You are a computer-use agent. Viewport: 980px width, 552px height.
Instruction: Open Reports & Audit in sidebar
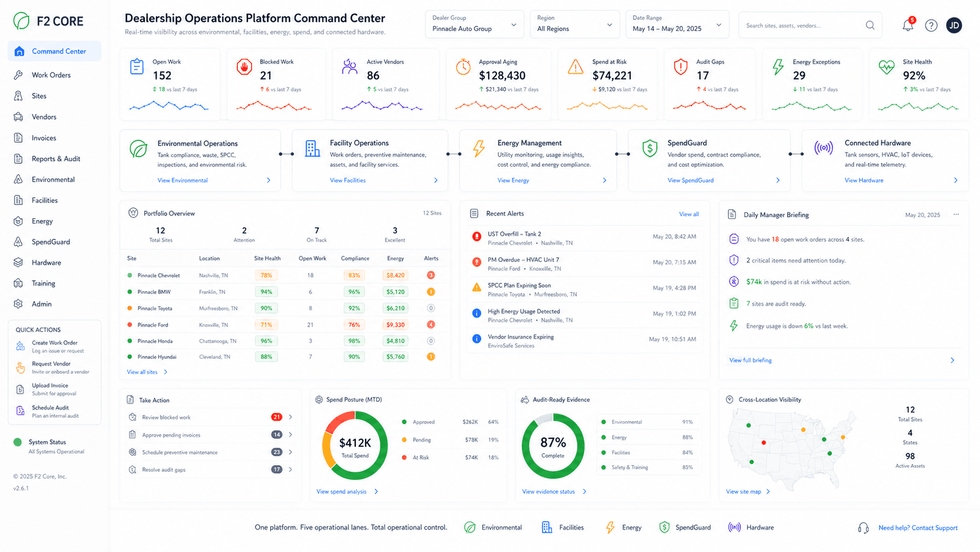click(55, 158)
